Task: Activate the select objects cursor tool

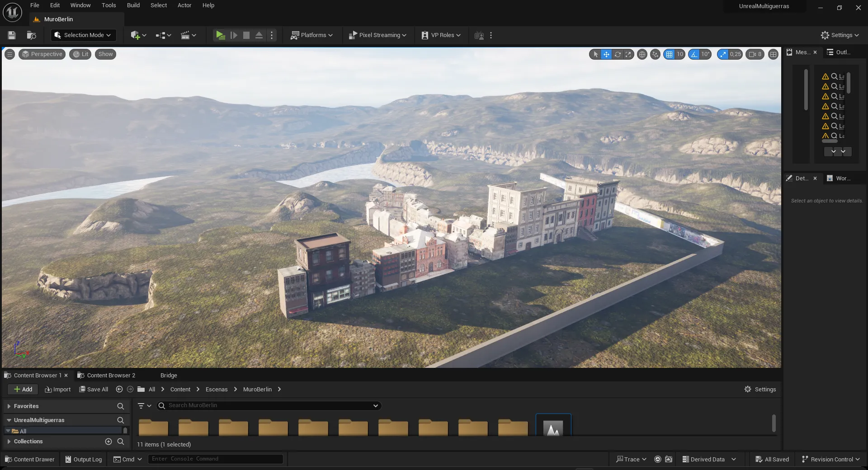Action: [x=595, y=54]
